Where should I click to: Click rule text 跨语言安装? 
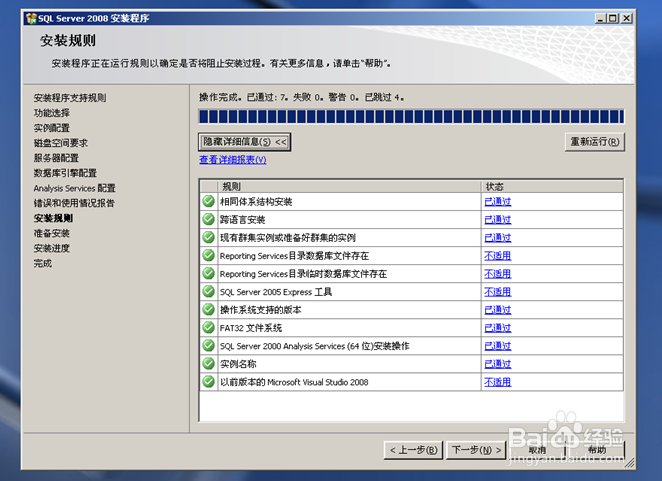243,220
